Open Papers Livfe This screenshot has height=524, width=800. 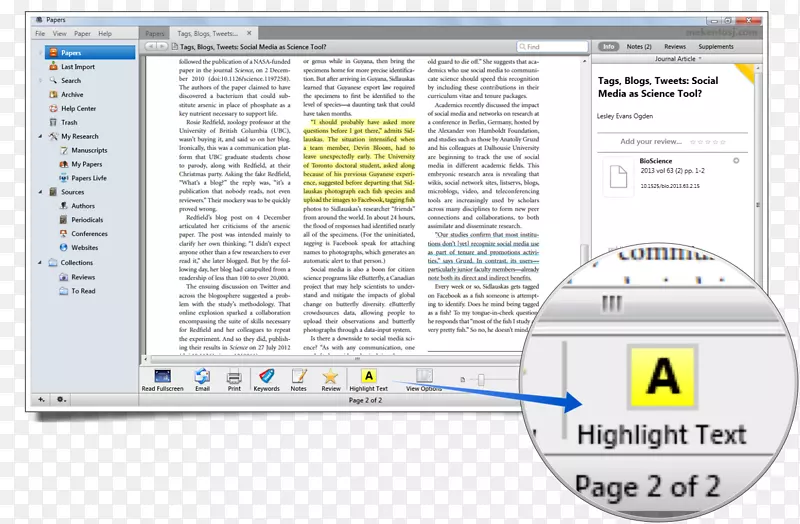click(x=89, y=178)
